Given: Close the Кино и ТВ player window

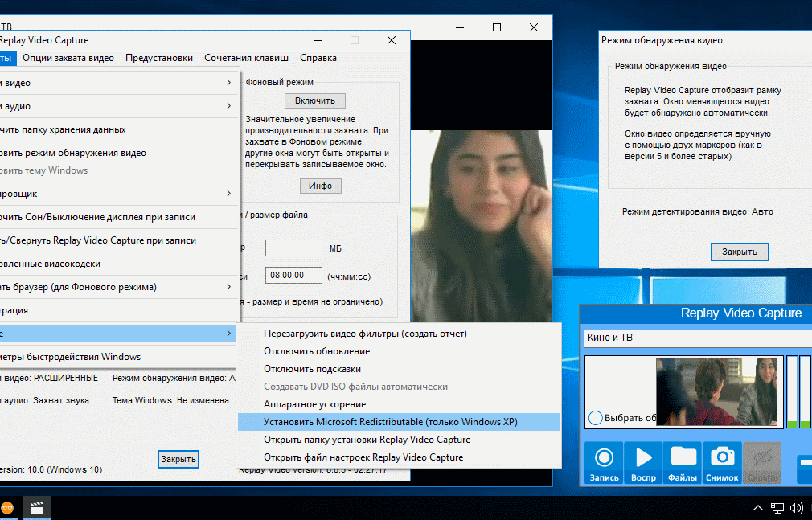Looking at the screenshot, I should point(534,27).
